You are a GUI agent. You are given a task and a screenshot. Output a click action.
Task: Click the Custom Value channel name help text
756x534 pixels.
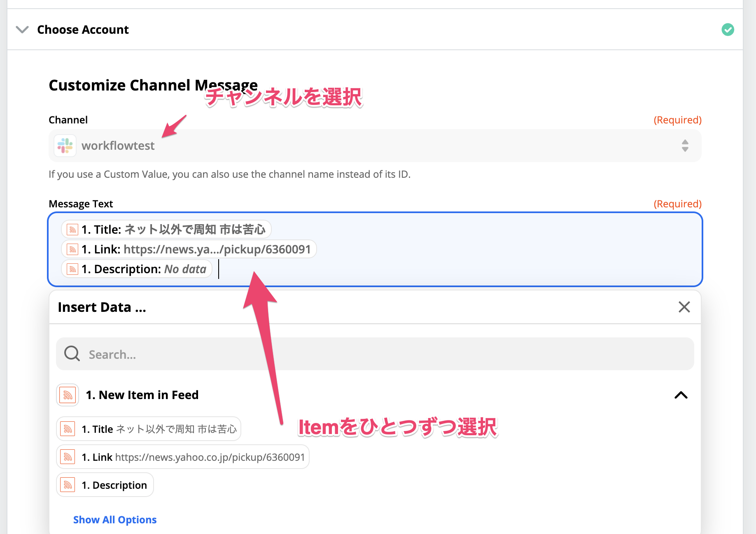click(x=229, y=174)
